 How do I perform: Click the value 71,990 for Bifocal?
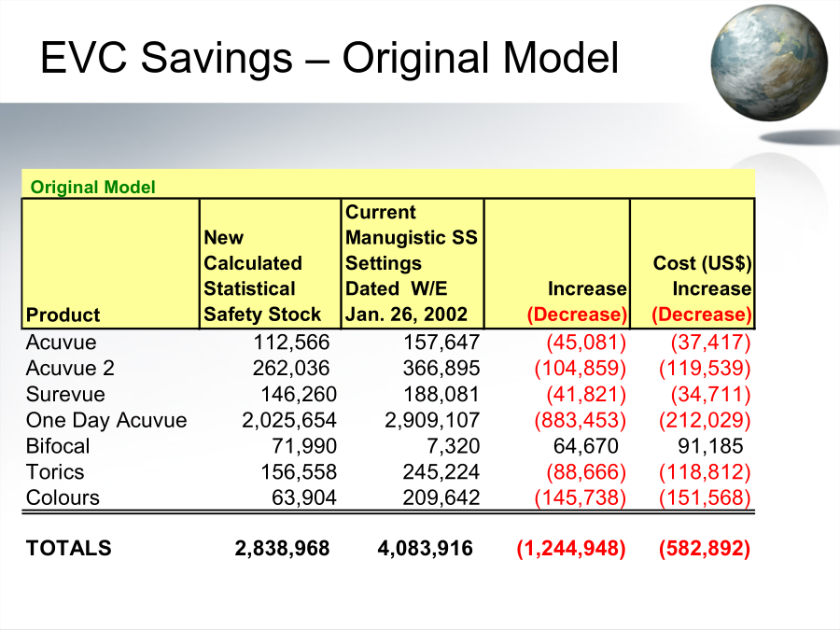304,446
